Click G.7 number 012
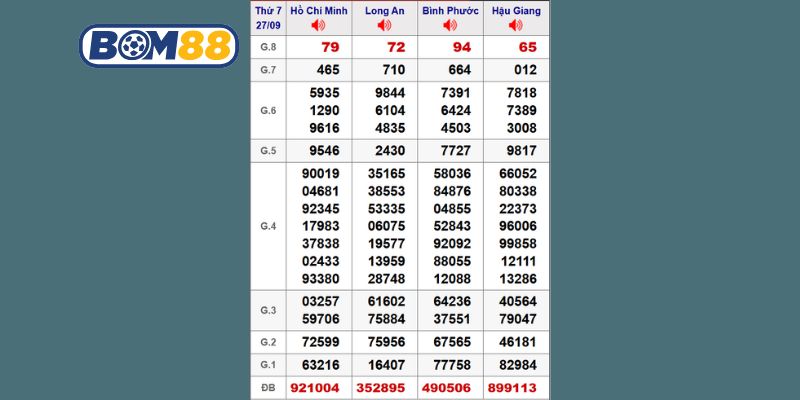 (x=525, y=70)
